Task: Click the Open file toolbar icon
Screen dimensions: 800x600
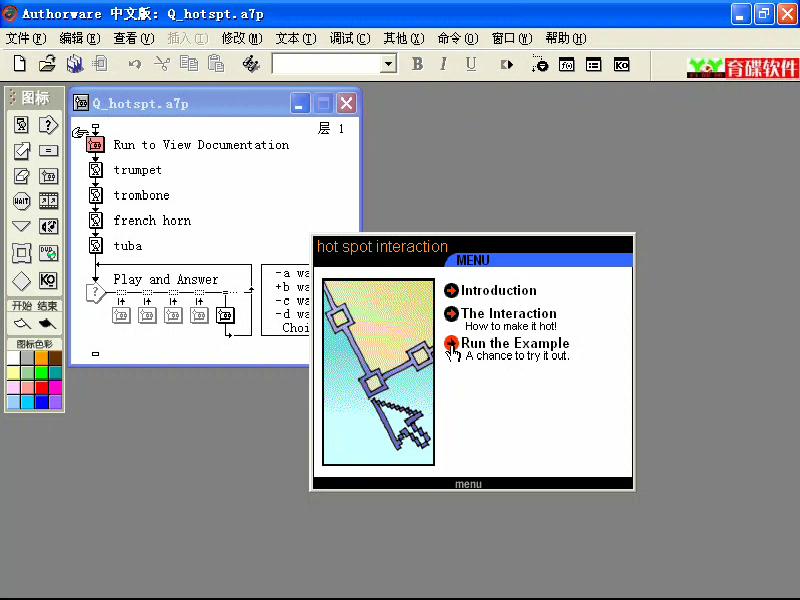Action: 47,64
